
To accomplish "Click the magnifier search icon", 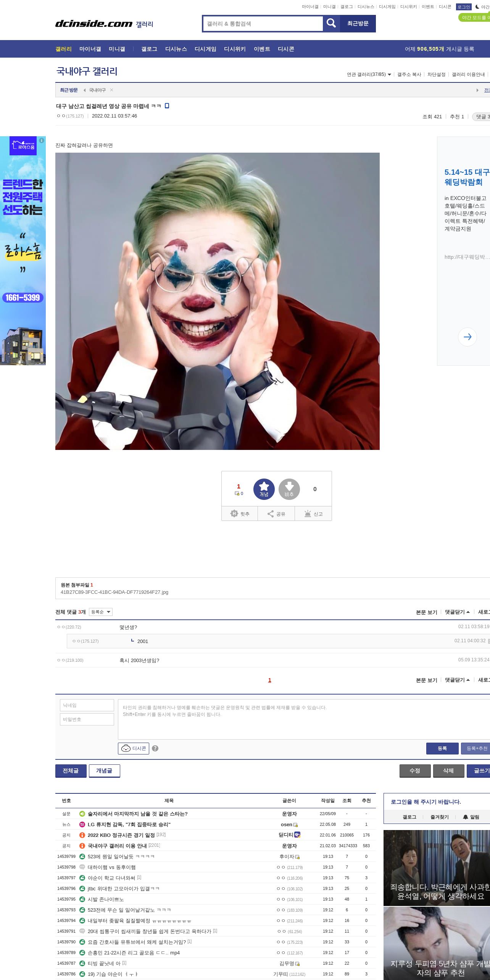I will (331, 24).
